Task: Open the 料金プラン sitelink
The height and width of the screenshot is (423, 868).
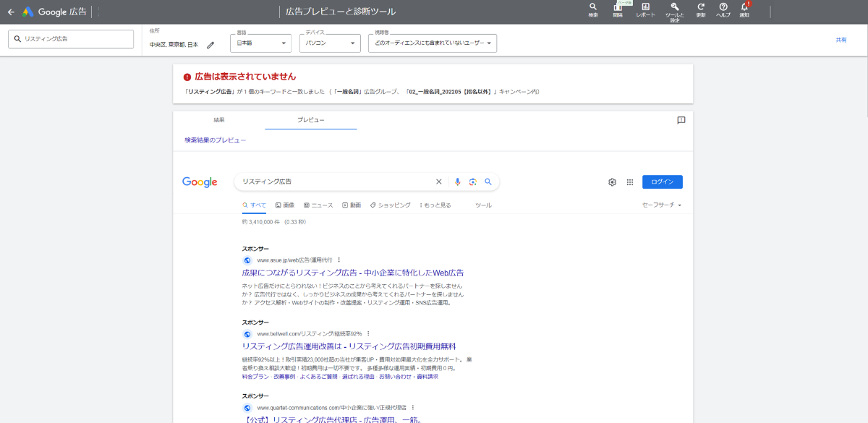Action: point(255,377)
